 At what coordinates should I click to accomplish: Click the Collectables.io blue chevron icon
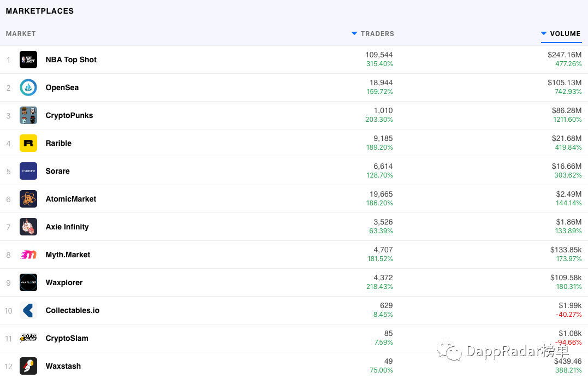coord(28,310)
